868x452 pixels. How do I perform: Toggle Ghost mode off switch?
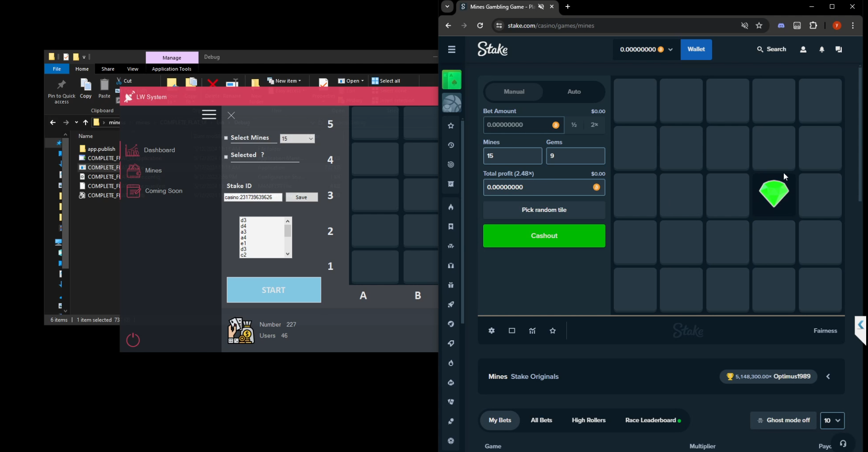pyautogui.click(x=783, y=420)
